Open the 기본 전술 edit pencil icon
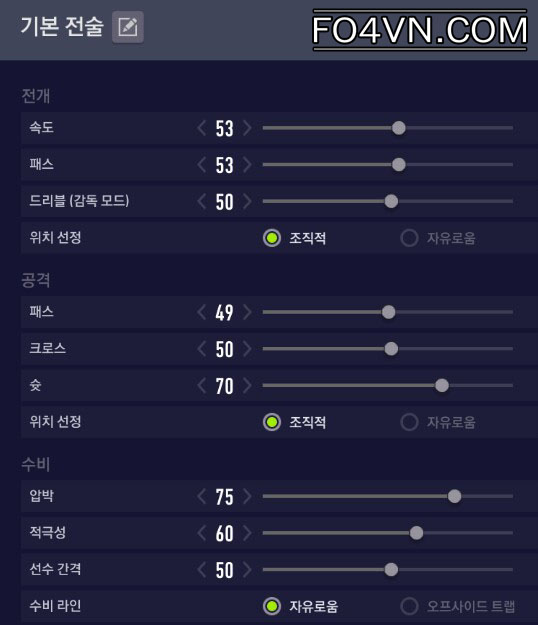 (128, 27)
